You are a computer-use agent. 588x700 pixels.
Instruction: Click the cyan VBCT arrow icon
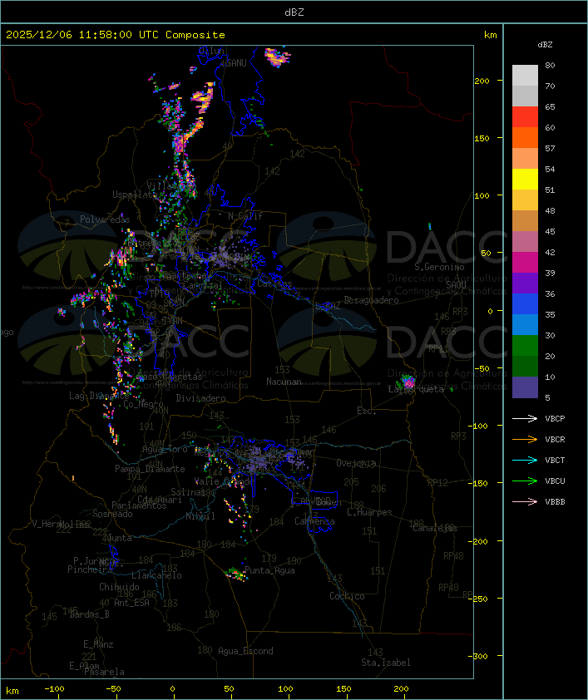click(525, 460)
